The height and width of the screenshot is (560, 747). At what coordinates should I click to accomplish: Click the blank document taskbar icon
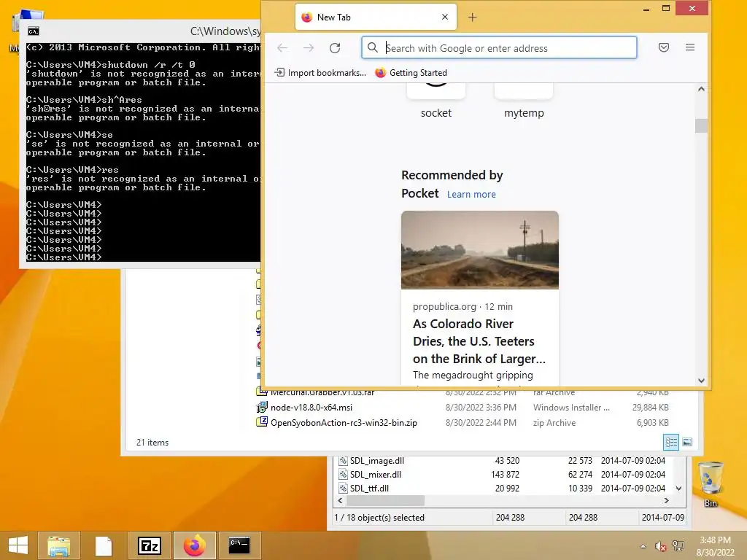tap(104, 545)
